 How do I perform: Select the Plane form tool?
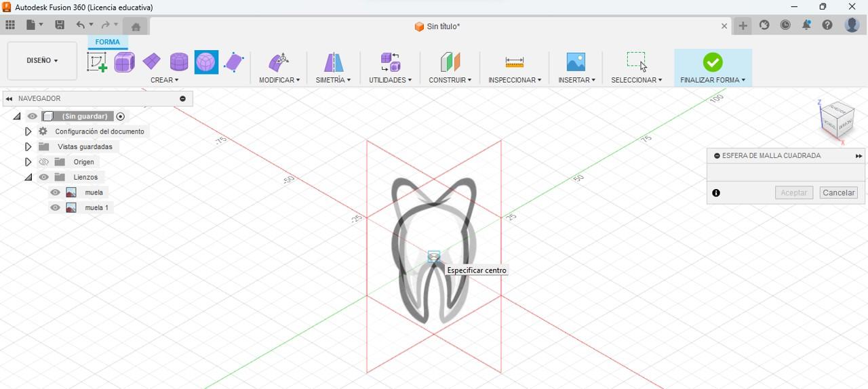151,62
